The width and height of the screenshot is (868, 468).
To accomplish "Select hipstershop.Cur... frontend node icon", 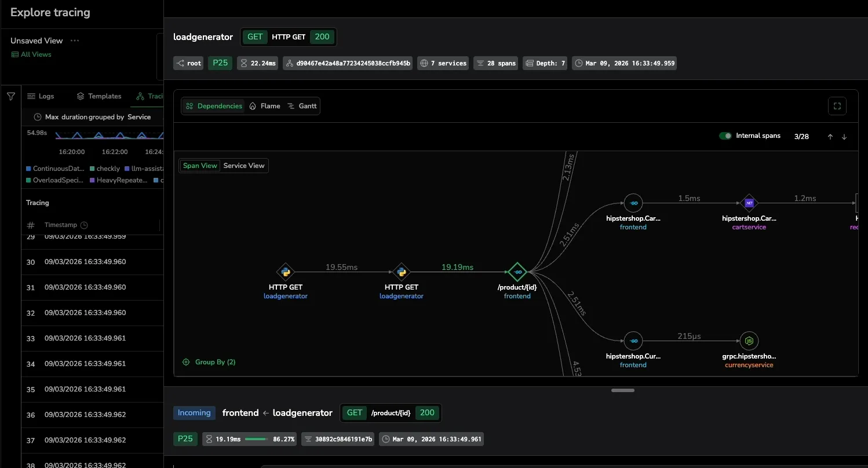I will [x=633, y=341].
